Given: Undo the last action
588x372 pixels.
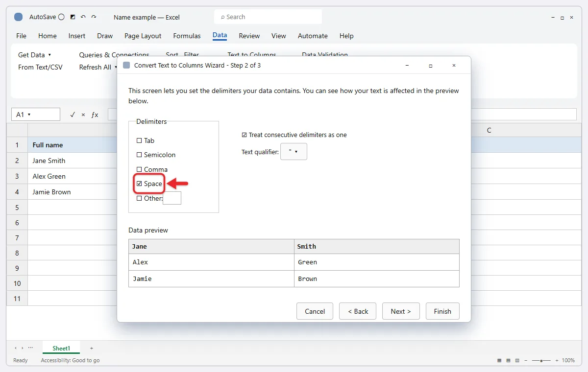Looking at the screenshot, I should 83,17.
